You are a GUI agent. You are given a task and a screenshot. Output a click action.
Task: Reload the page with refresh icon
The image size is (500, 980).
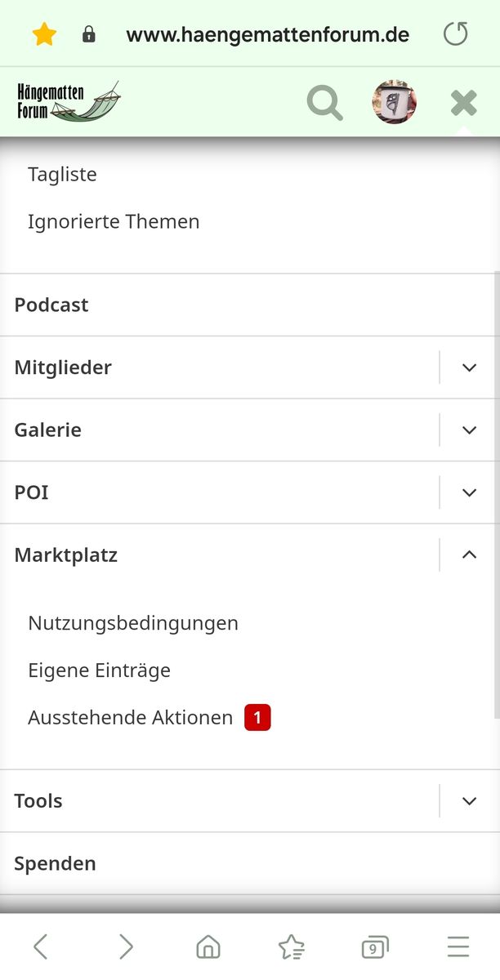[x=456, y=34]
